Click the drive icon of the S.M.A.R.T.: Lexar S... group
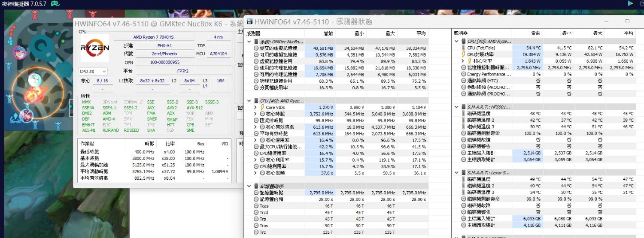This screenshot has height=238, width=644. (463, 172)
